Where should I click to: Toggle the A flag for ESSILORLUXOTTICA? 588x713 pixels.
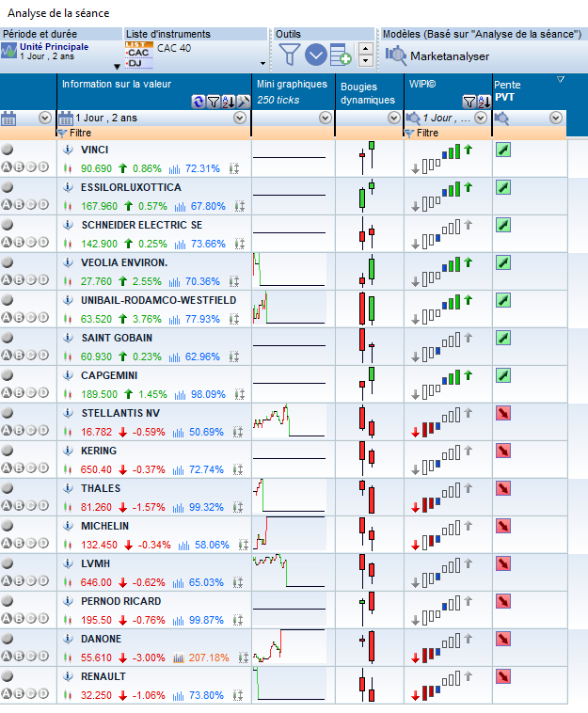[x=6, y=205]
